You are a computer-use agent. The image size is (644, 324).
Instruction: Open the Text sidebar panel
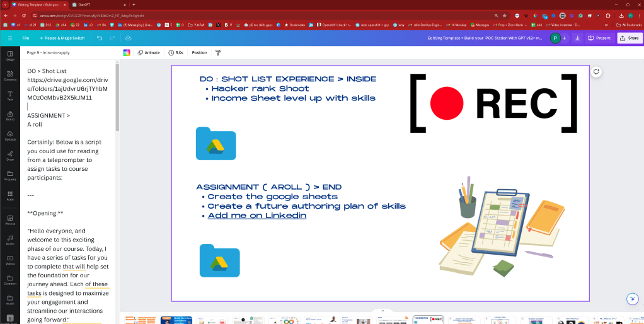point(10,96)
